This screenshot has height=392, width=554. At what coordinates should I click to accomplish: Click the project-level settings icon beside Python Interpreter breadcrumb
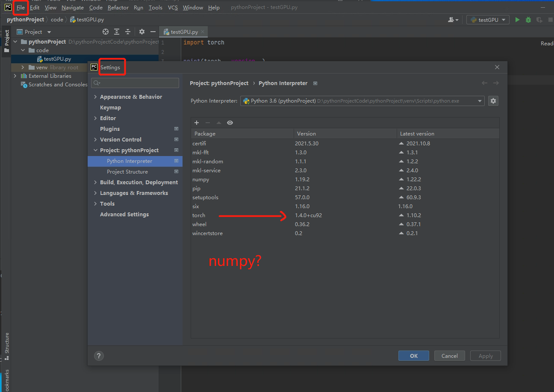click(315, 83)
